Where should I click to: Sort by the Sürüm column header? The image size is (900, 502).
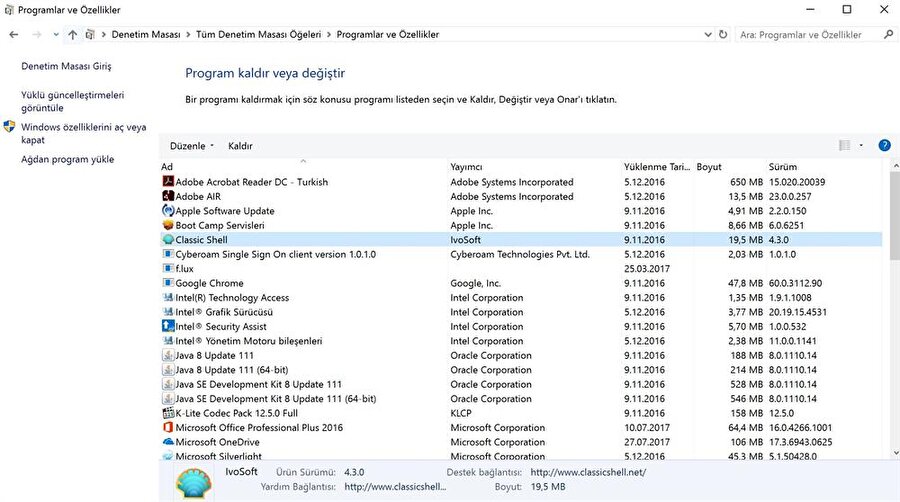pos(824,166)
